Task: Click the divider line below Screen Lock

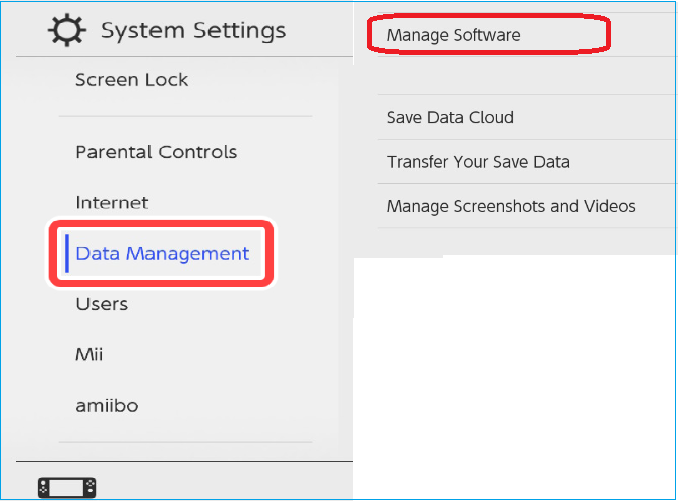Action: click(x=185, y=116)
